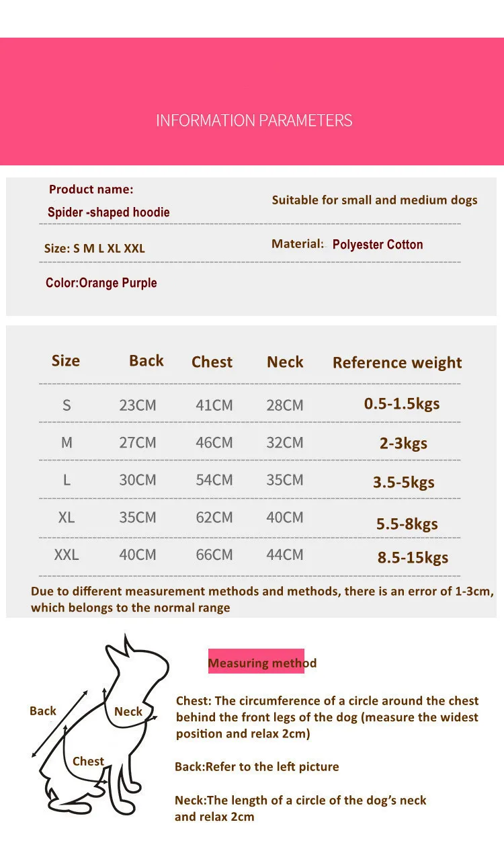Click the Back column header
504x849 pixels.
146,360
